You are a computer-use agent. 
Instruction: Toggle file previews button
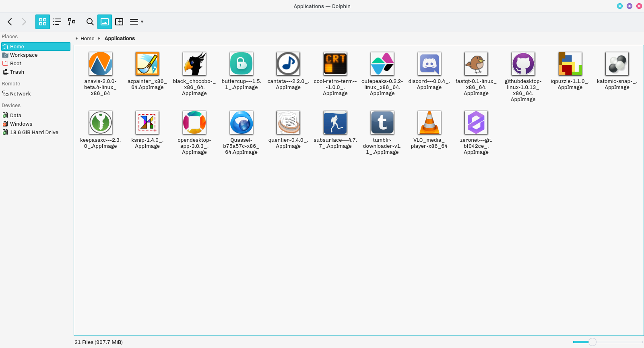pyautogui.click(x=105, y=22)
